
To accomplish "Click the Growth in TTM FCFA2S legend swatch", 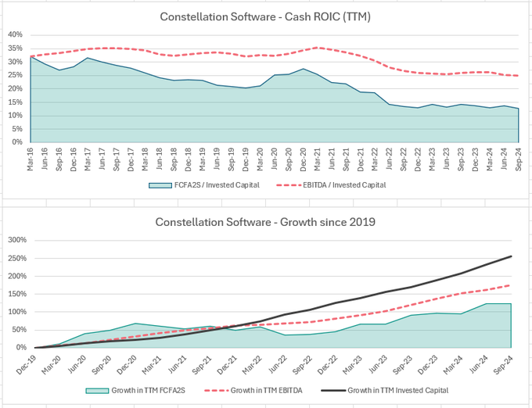I will 97,391.
